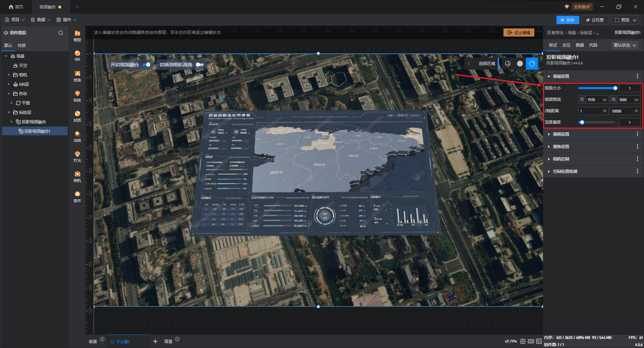Viewport: 644px width, 348px height.
Task: Click the fit-to-screen icon in status bar
Action: [x=523, y=341]
